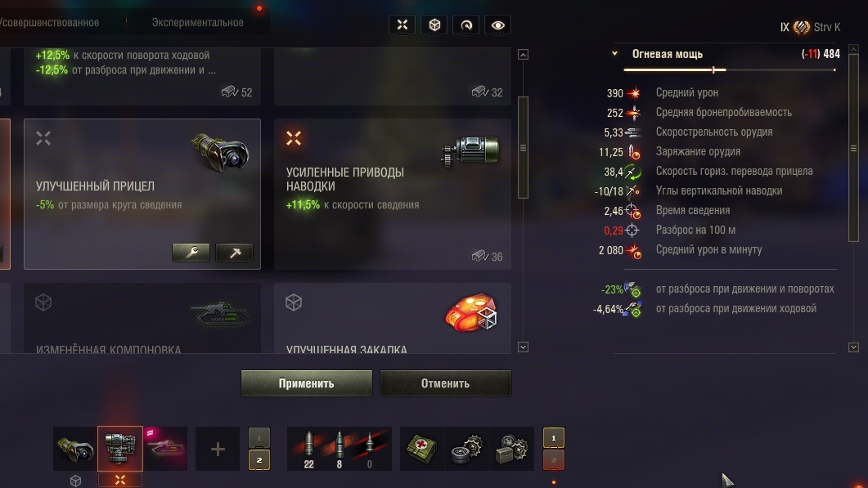Screen dimensions: 868x488
Task: Open the Экспериментальное tab
Action: click(198, 23)
